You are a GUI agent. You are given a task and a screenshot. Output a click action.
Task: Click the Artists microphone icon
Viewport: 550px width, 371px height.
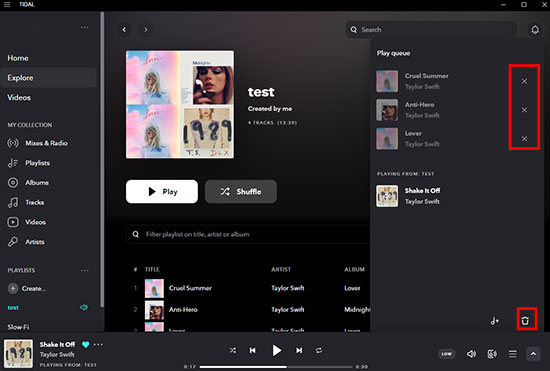13,242
